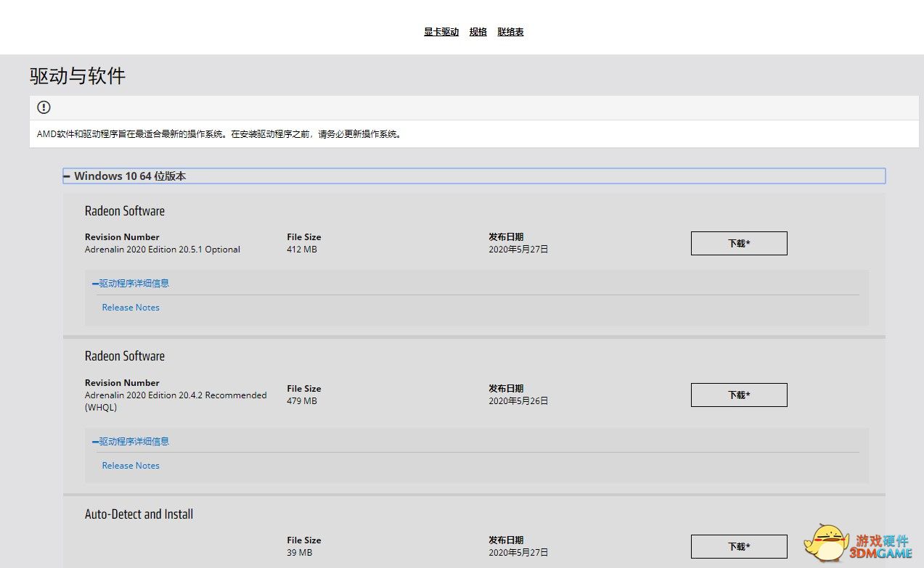Select the 479 MB file size value
924x568 pixels.
point(302,401)
